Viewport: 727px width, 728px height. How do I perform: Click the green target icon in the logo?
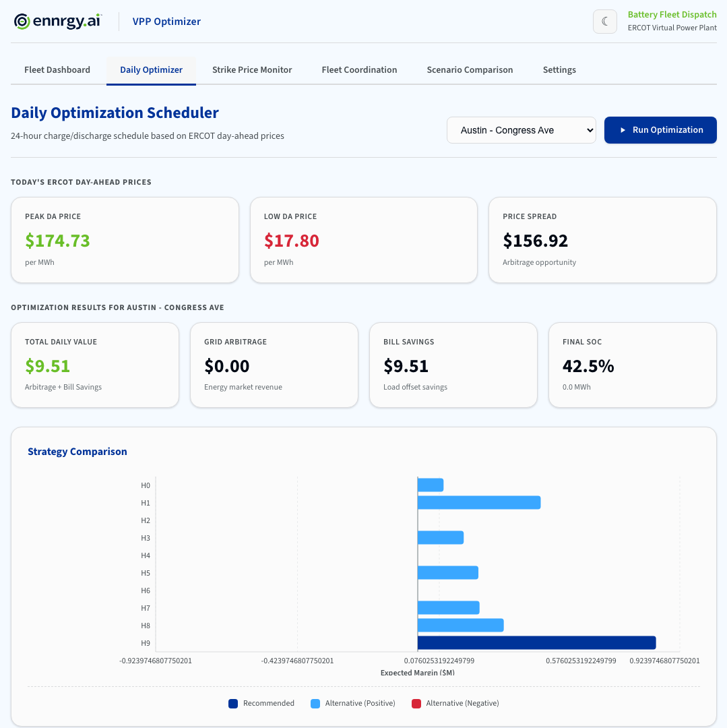(x=23, y=21)
